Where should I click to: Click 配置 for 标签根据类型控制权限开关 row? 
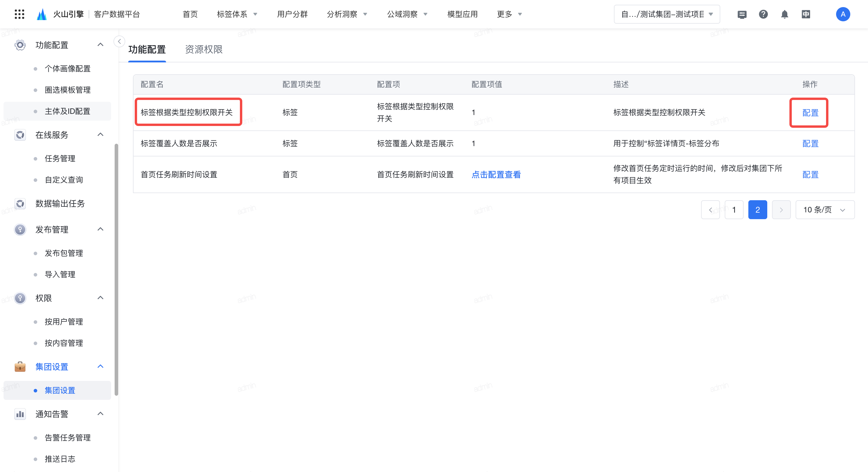pyautogui.click(x=810, y=112)
